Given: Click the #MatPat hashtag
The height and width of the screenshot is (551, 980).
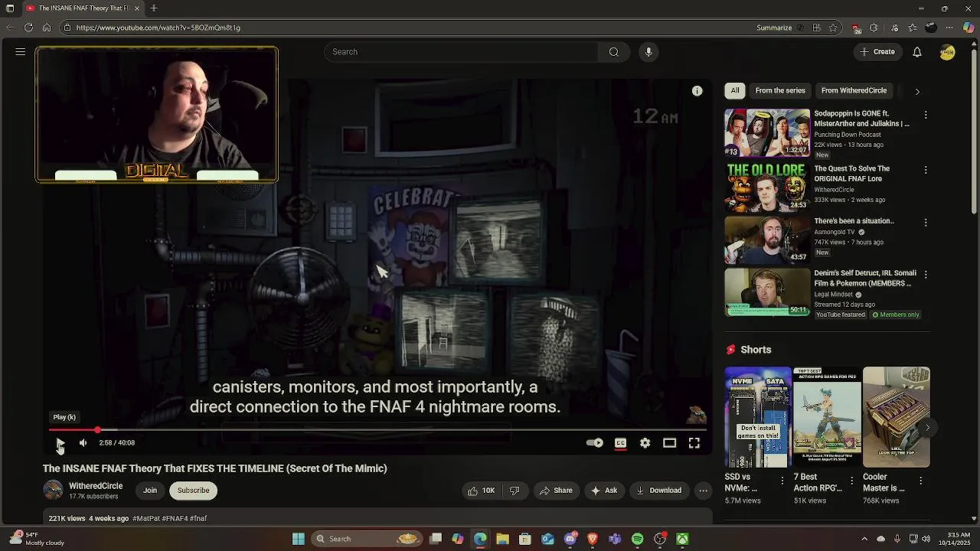Looking at the screenshot, I should point(145,519).
